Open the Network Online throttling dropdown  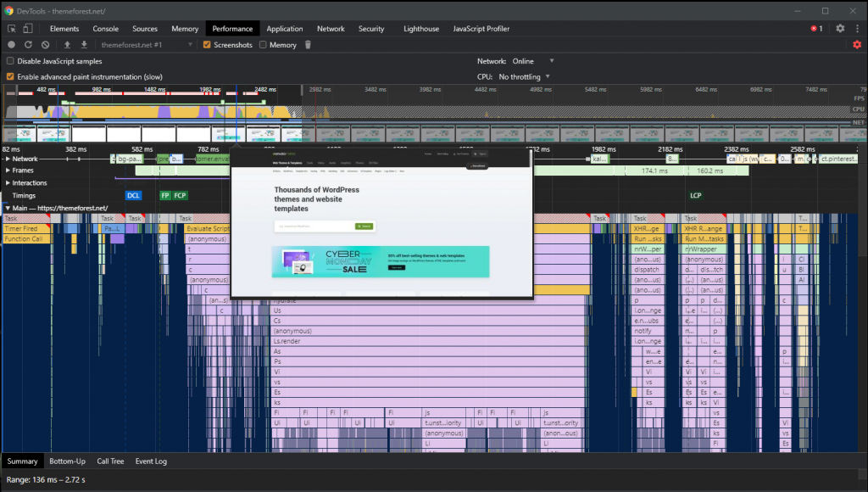532,61
